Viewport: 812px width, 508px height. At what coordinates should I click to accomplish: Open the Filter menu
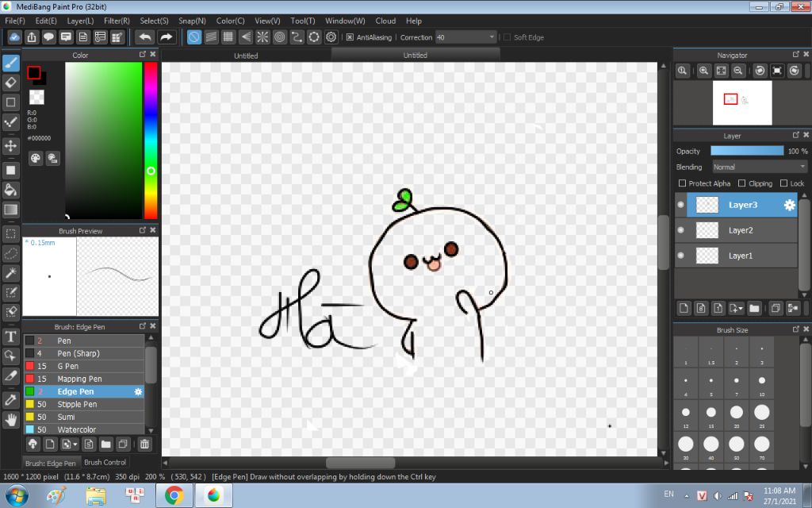point(117,21)
